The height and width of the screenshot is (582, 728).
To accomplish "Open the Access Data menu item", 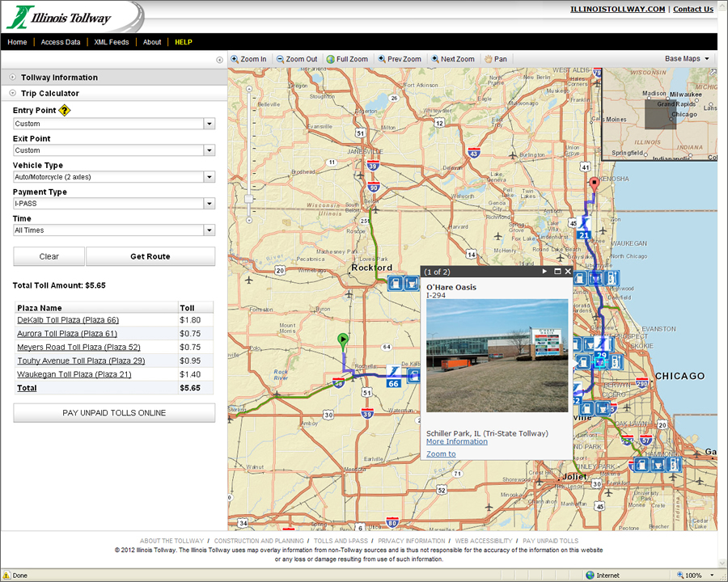I will (x=61, y=42).
